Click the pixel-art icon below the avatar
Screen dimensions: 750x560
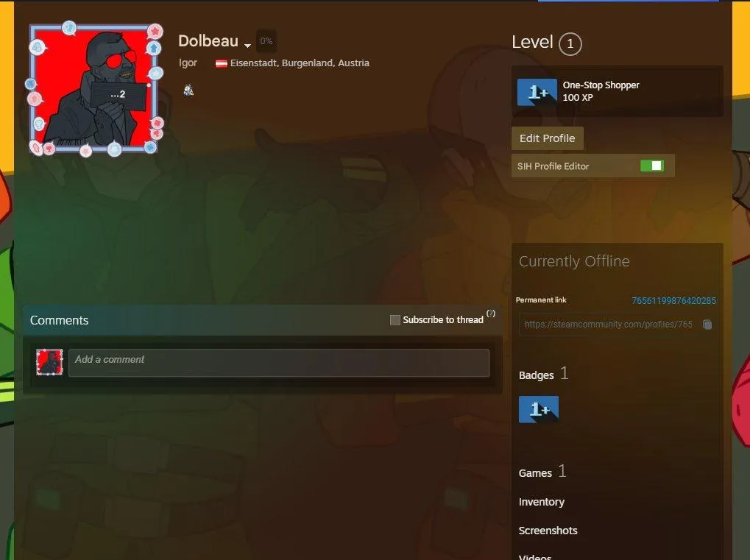[x=188, y=89]
